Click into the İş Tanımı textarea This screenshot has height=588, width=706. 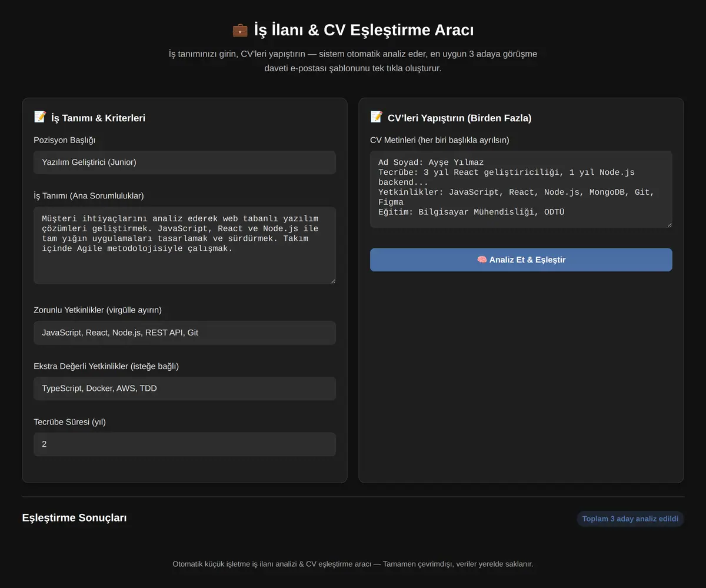pyautogui.click(x=185, y=245)
